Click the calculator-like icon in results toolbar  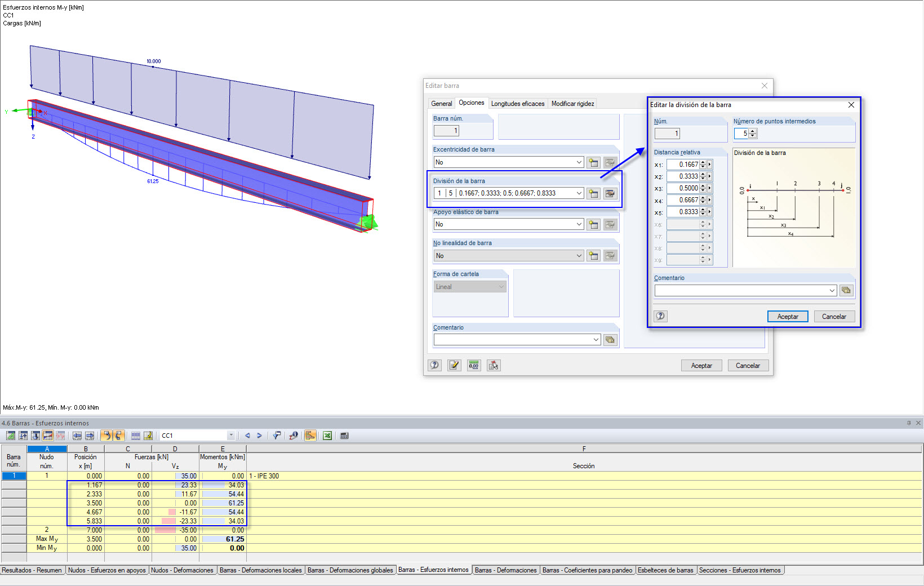(x=344, y=436)
